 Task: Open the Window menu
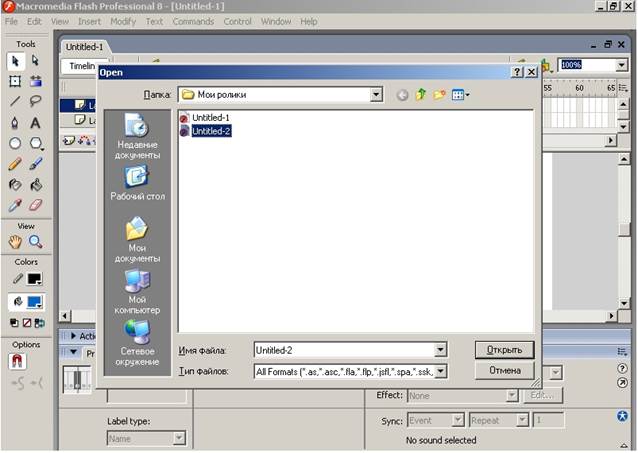(276, 21)
